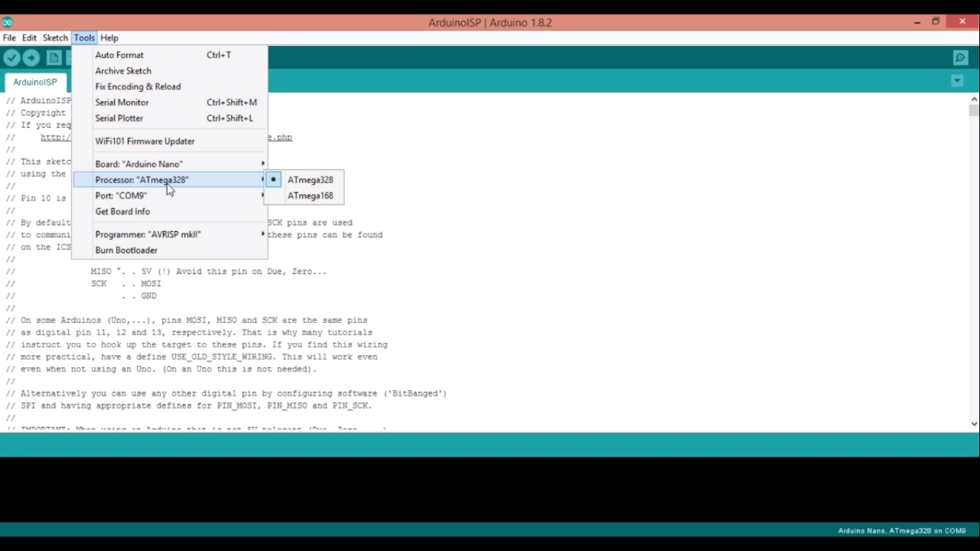Open the sketch tab overflow dropdown arrow
The image size is (980, 551).
pos(957,80)
